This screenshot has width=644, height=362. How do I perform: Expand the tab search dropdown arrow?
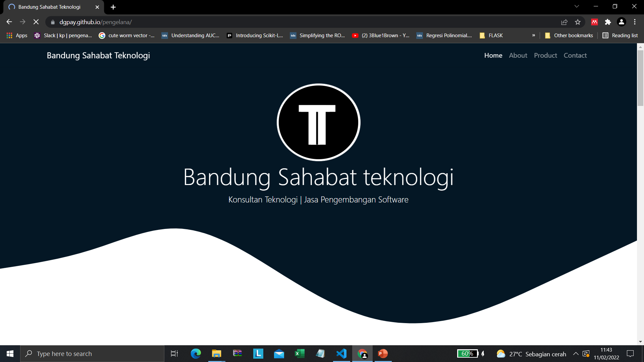coord(577,6)
